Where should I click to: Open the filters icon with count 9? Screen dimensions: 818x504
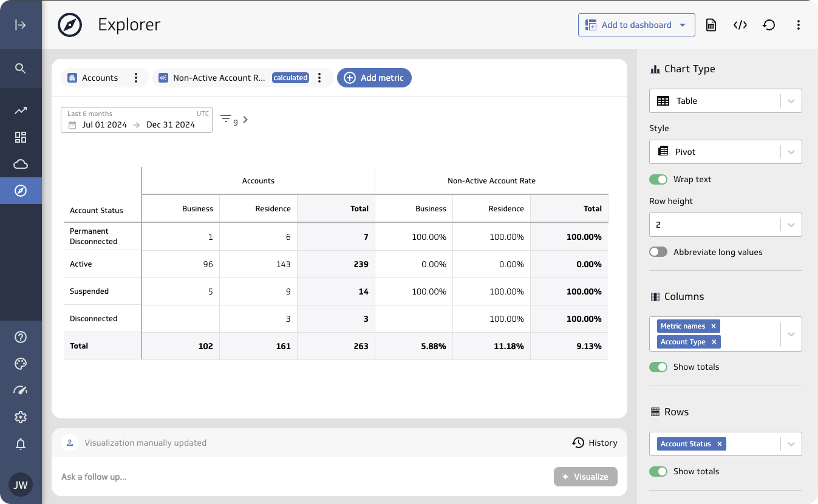[x=228, y=120]
